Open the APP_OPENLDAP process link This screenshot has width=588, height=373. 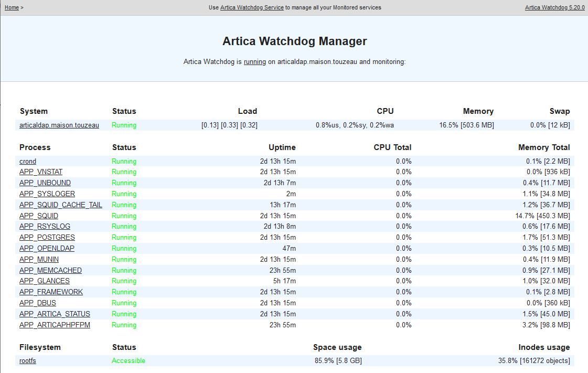click(47, 248)
